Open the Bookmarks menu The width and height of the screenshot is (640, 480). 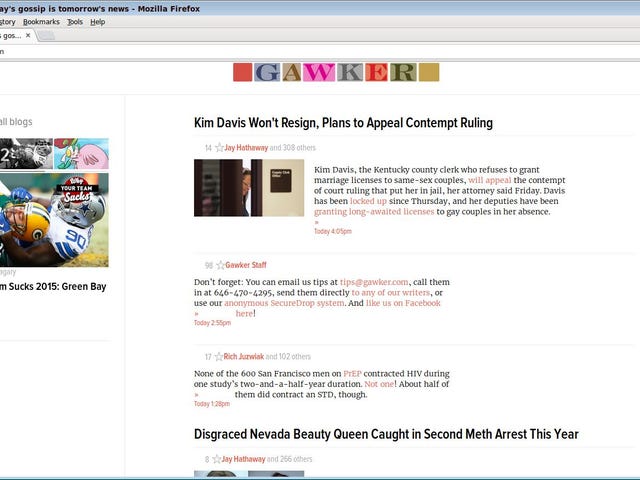click(x=41, y=22)
